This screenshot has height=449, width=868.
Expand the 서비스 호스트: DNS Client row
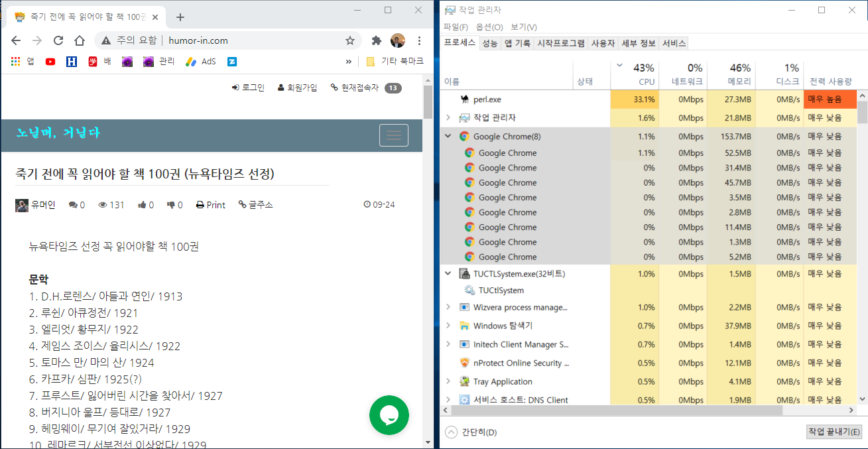point(448,400)
